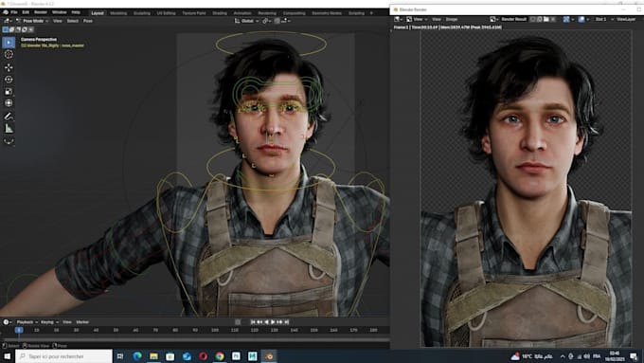Open the timeline editor type selector
The height and width of the screenshot is (363, 644).
click(x=7, y=322)
